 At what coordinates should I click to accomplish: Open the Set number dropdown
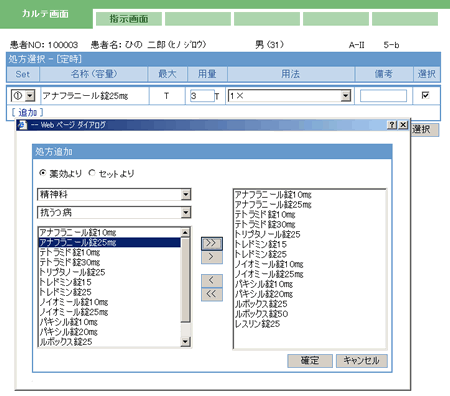pos(30,96)
